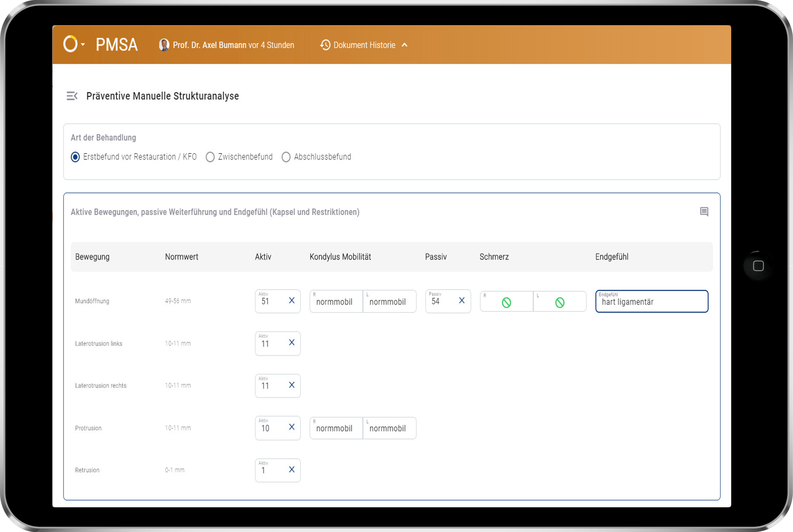Expand the Dokument Historie chevron
This screenshot has width=793, height=532.
pos(404,45)
